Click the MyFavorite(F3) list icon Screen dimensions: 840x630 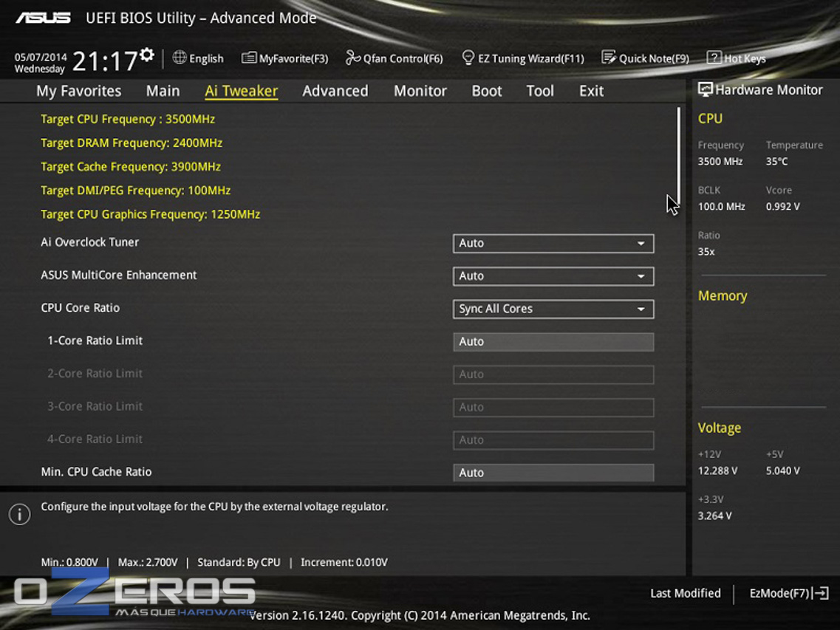click(248, 58)
